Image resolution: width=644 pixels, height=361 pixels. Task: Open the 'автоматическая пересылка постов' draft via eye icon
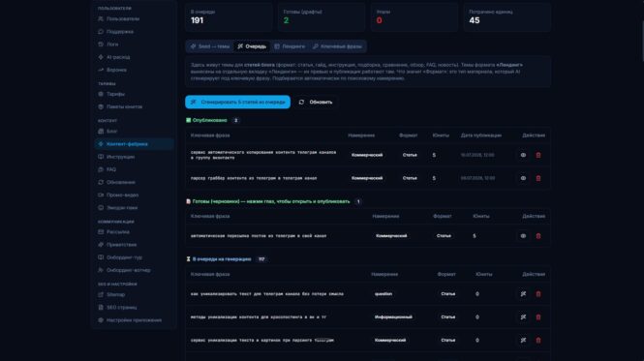[x=523, y=236]
